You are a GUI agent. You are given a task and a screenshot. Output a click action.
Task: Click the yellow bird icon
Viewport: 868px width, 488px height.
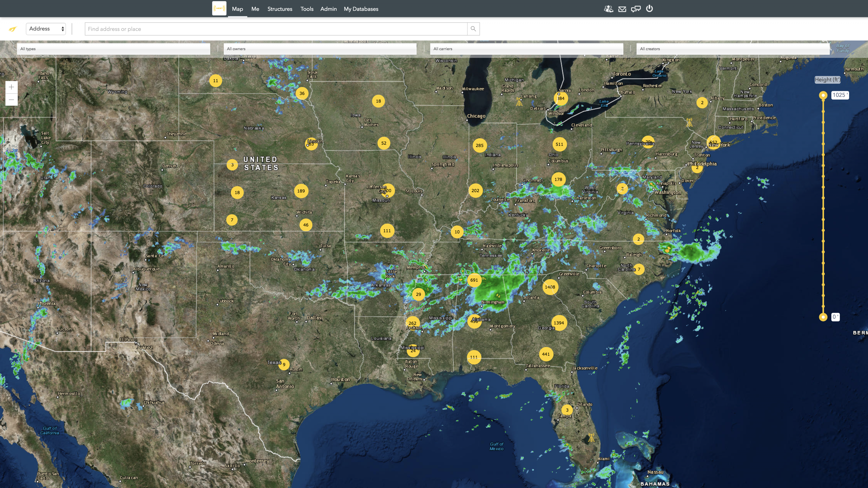coord(12,29)
